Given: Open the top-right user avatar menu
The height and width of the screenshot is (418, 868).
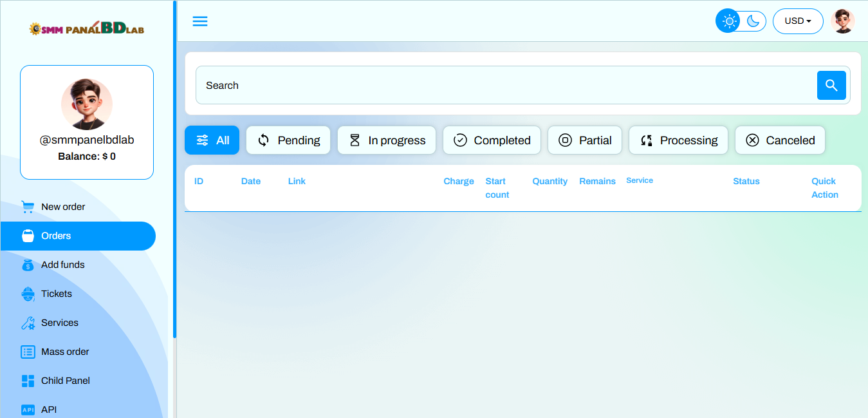Looking at the screenshot, I should [842, 21].
